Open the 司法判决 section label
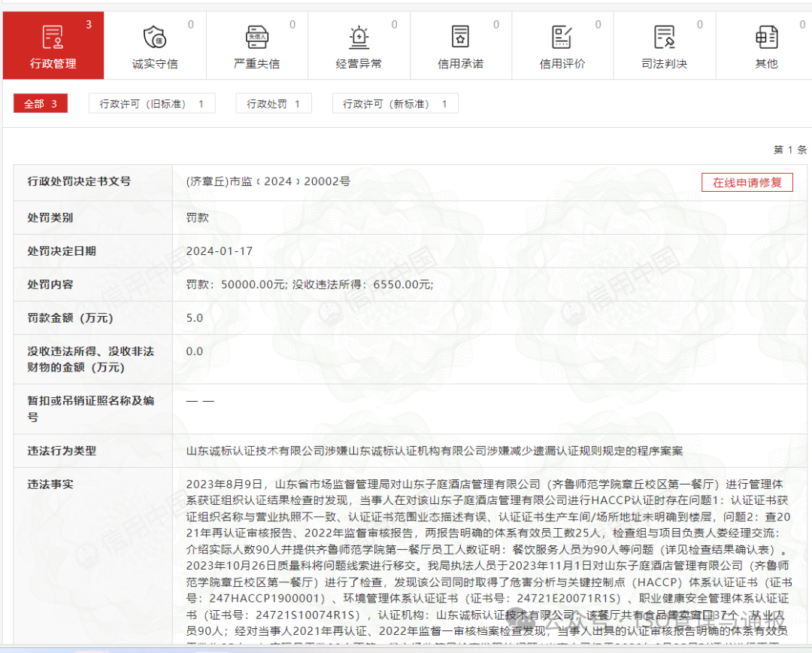The width and height of the screenshot is (812, 653). (665, 64)
